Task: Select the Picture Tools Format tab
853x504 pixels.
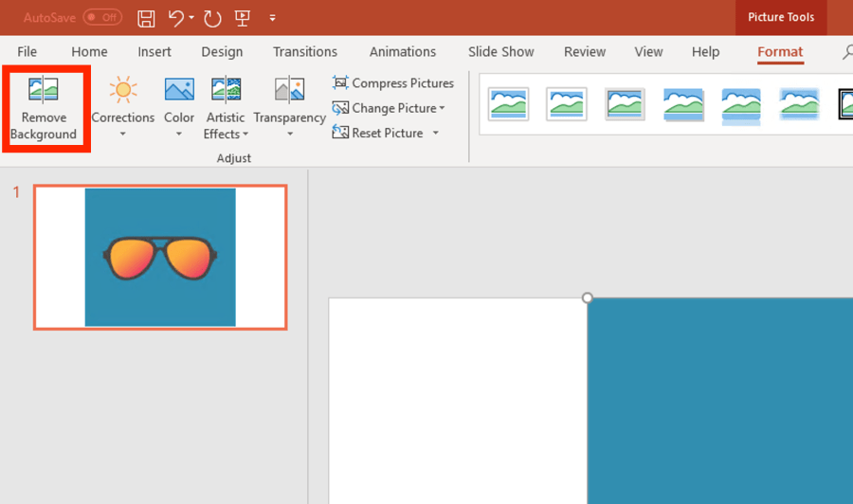Action: [x=780, y=52]
